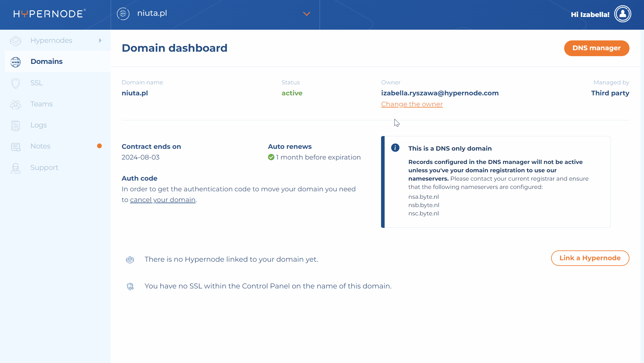This screenshot has width=644, height=363.
Task: Click the SSL shield sidebar icon
Action: pyautogui.click(x=15, y=83)
